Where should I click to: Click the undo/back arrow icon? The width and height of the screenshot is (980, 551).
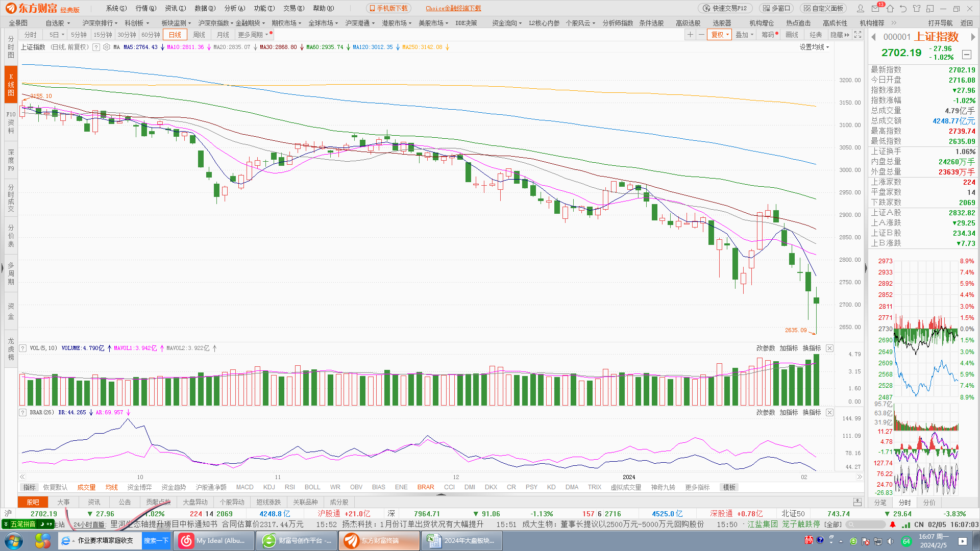click(903, 9)
